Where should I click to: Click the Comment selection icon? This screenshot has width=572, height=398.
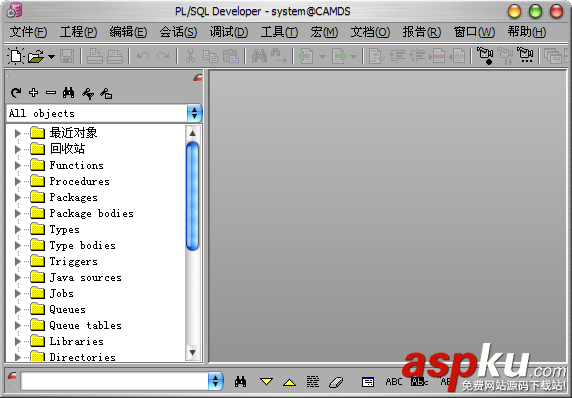(437, 56)
